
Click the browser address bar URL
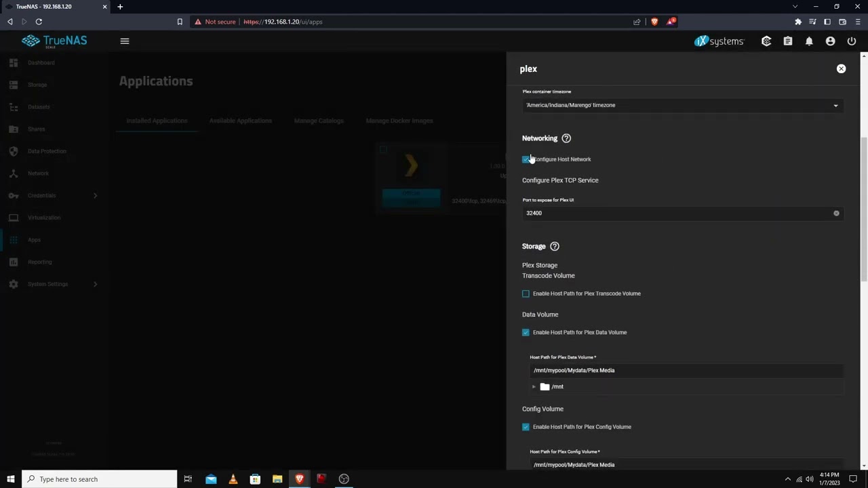pyautogui.click(x=283, y=22)
